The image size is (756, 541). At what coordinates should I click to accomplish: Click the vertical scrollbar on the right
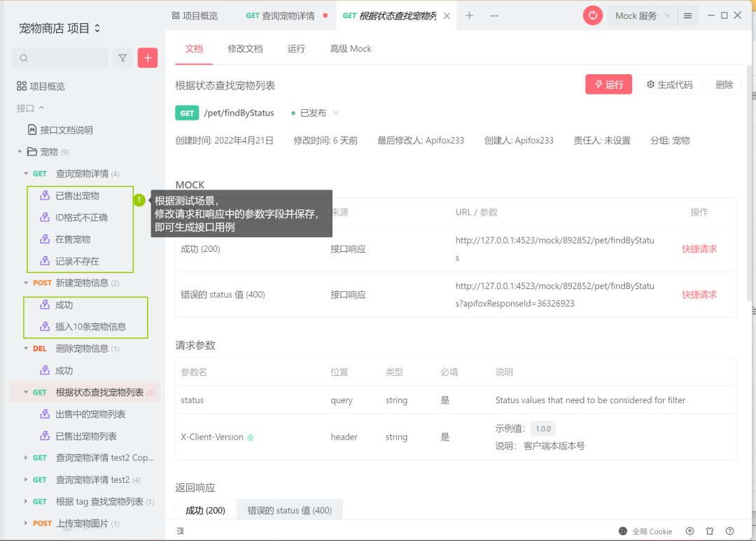pyautogui.click(x=750, y=183)
